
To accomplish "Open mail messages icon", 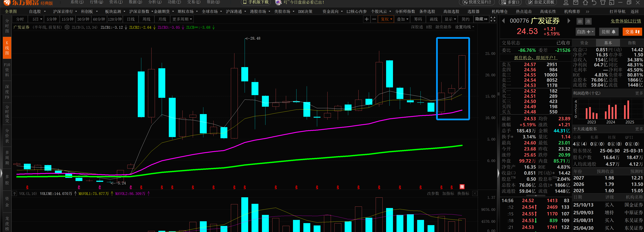I will [576, 3].
